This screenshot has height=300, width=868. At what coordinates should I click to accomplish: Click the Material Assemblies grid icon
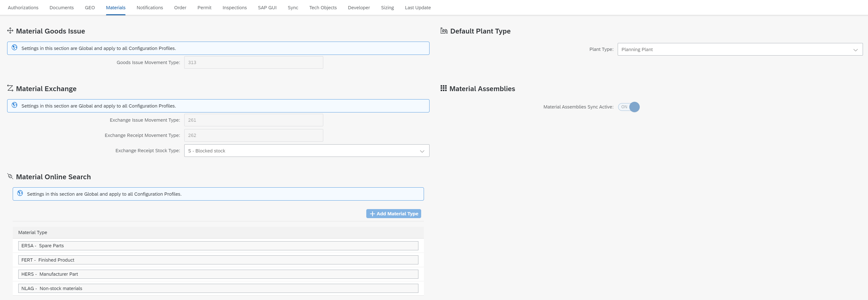click(443, 88)
